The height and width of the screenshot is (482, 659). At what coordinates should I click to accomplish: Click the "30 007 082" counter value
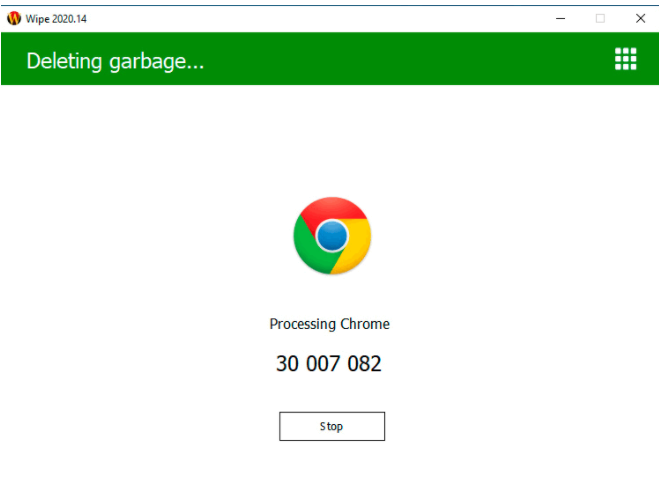[329, 363]
